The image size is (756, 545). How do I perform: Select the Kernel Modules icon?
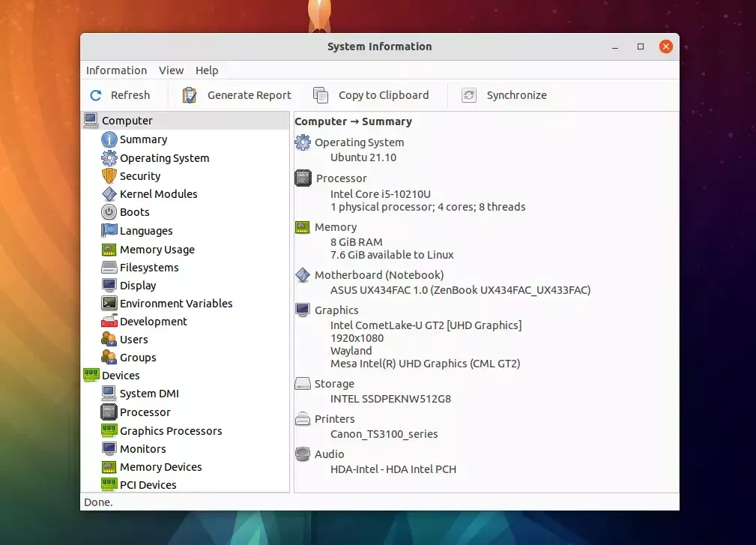coord(109,194)
